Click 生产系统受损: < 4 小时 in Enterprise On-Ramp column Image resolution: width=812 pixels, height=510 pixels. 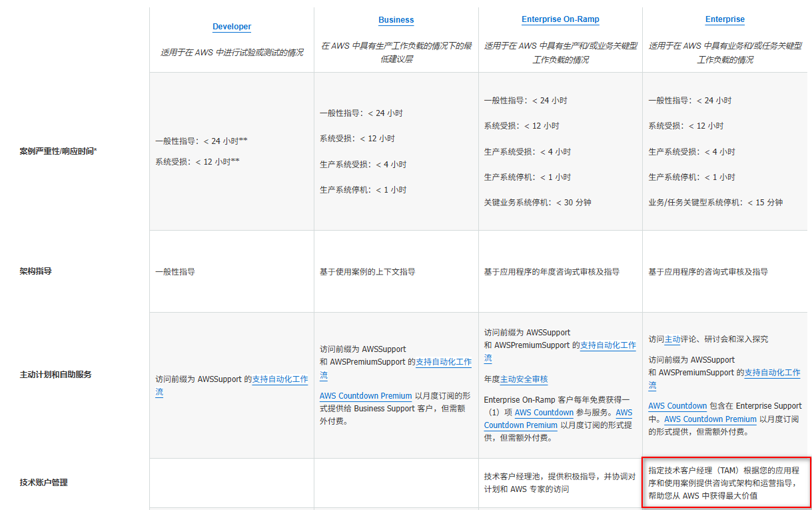528,152
